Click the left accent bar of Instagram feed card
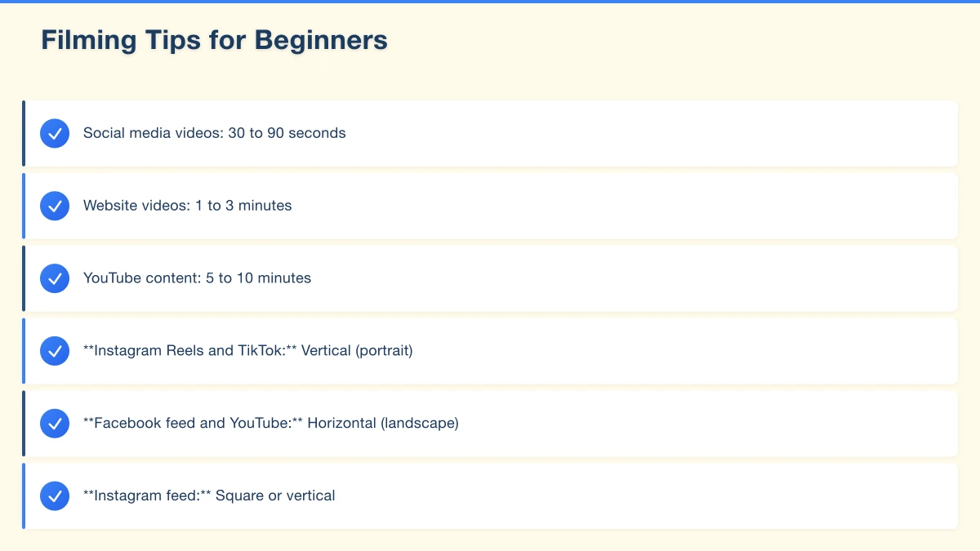The height and width of the screenshot is (551, 980). [24, 495]
